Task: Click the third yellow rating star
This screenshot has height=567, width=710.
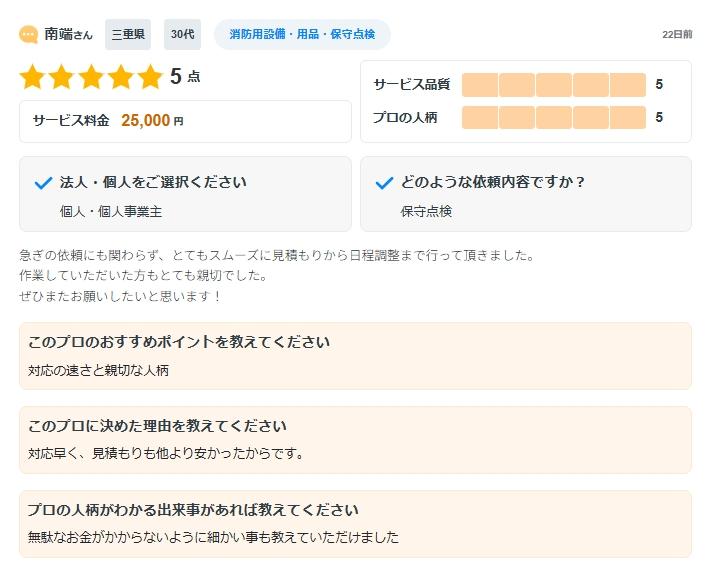Action: tap(91, 77)
